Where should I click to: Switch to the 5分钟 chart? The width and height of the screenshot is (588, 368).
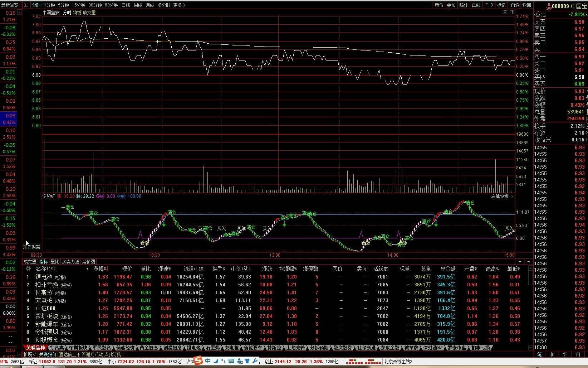click(63, 5)
